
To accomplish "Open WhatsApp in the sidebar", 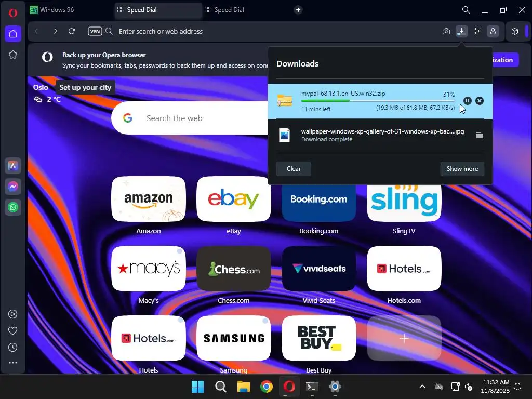I will [13, 207].
